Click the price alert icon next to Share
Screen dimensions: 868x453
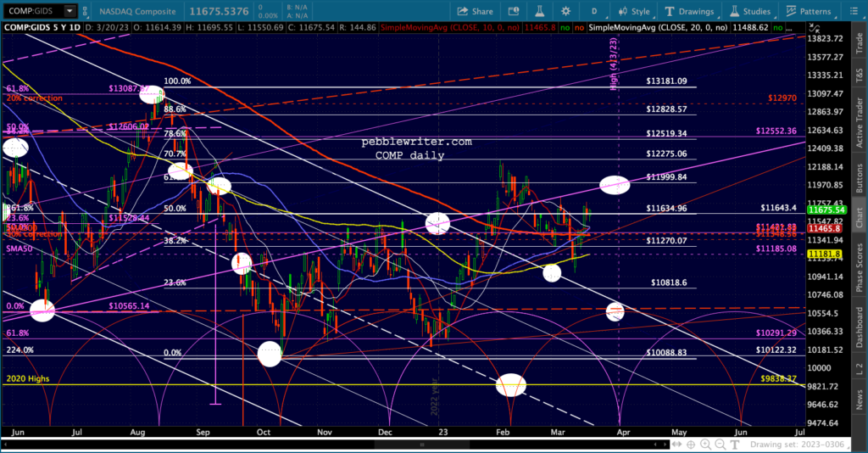tap(513, 11)
